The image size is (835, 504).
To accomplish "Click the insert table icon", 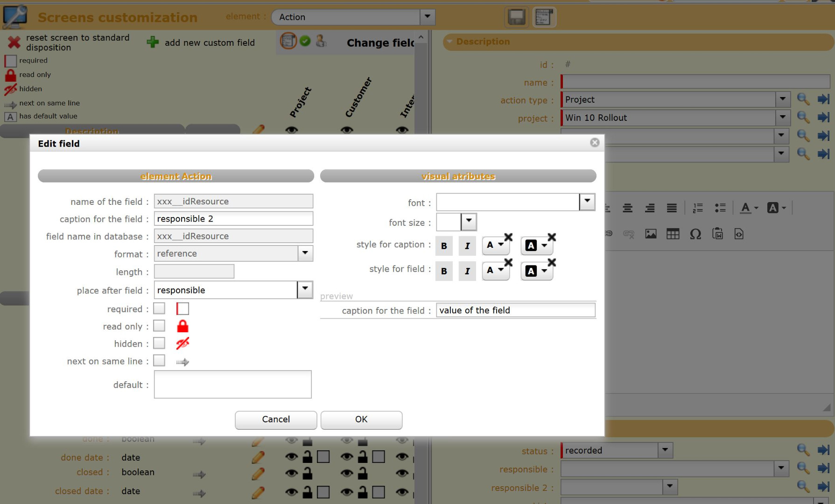I will pos(673,234).
